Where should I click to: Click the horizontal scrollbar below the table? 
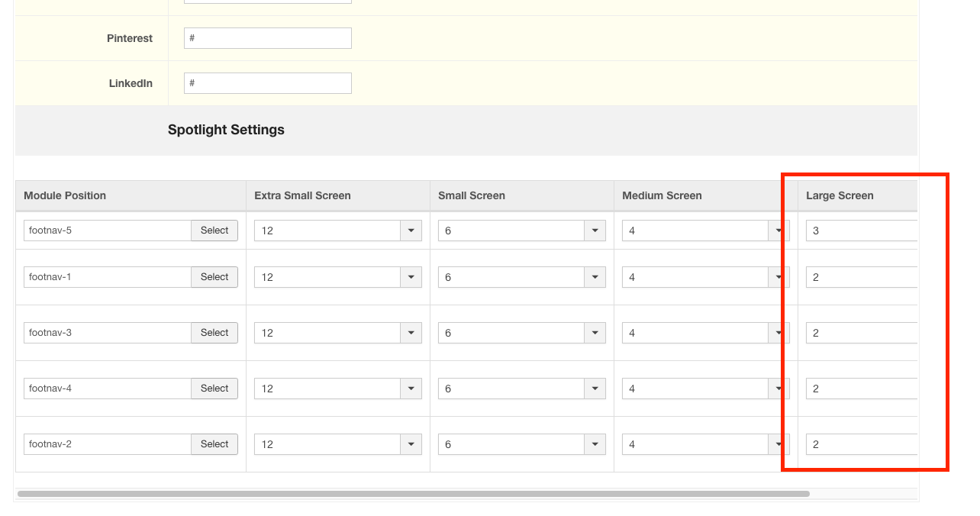pos(413,494)
